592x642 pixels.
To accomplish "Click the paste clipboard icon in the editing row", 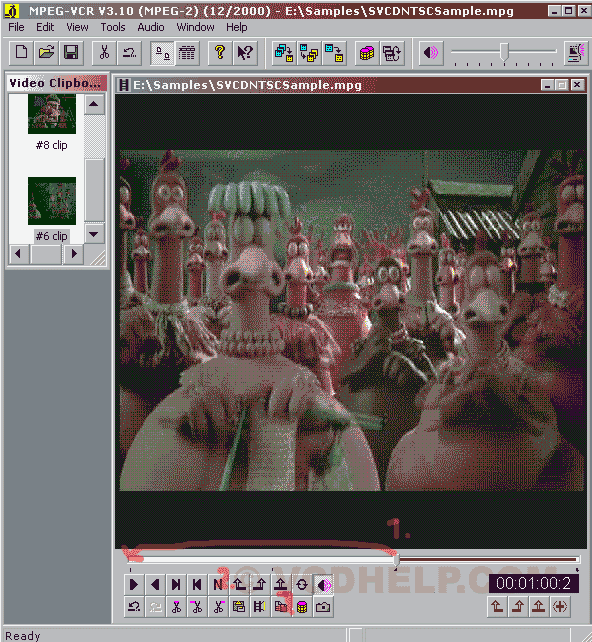I will [239, 606].
